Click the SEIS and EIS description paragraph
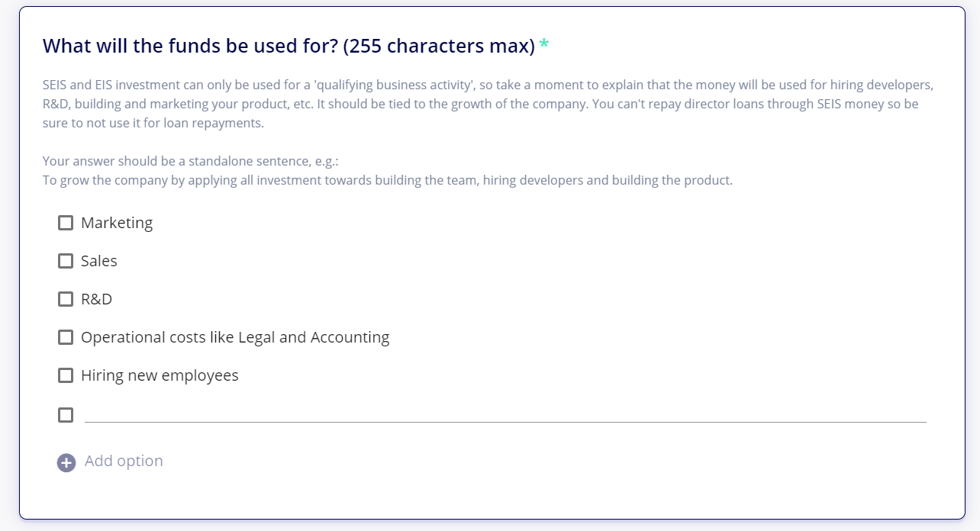 coord(488,104)
